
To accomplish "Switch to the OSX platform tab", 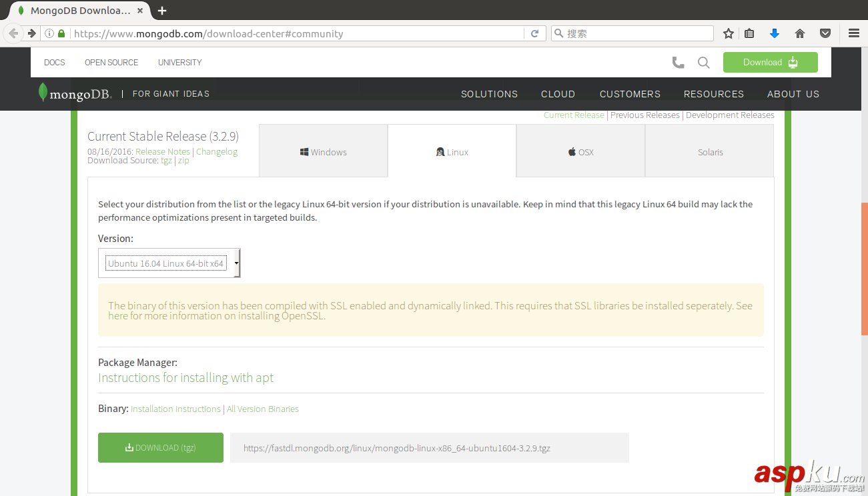I will point(580,151).
